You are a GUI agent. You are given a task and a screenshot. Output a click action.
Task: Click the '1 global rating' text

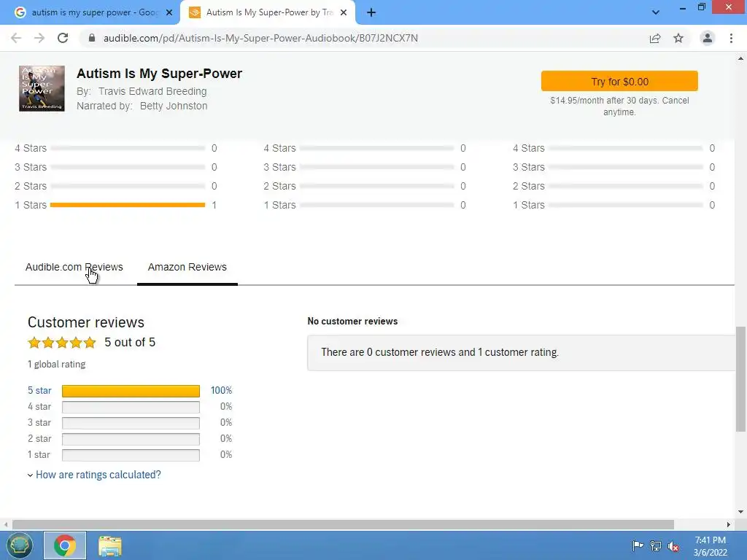pos(57,365)
